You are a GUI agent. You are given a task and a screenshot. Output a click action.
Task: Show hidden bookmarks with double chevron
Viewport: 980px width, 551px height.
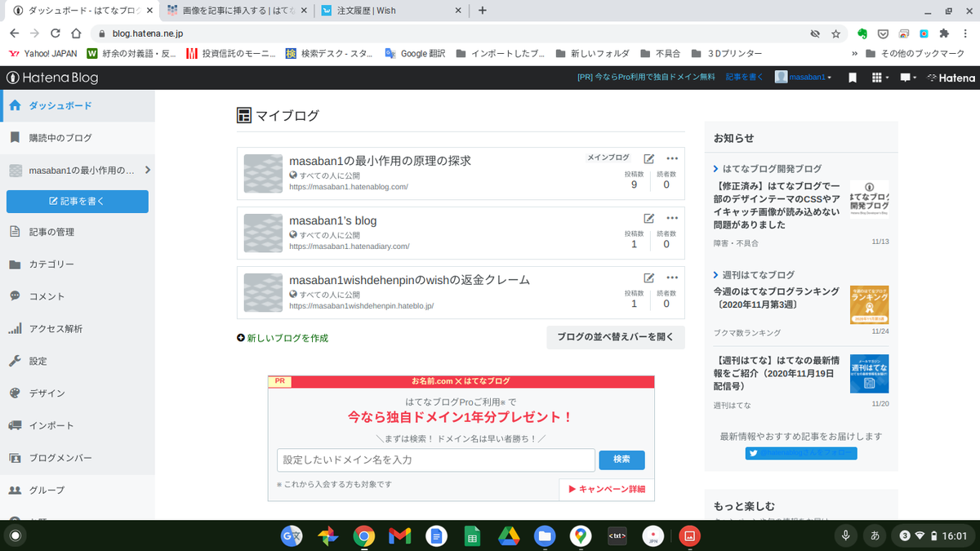[x=853, y=54]
